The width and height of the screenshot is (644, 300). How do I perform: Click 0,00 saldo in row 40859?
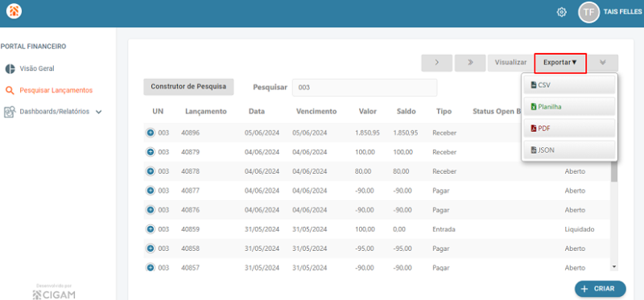399,229
